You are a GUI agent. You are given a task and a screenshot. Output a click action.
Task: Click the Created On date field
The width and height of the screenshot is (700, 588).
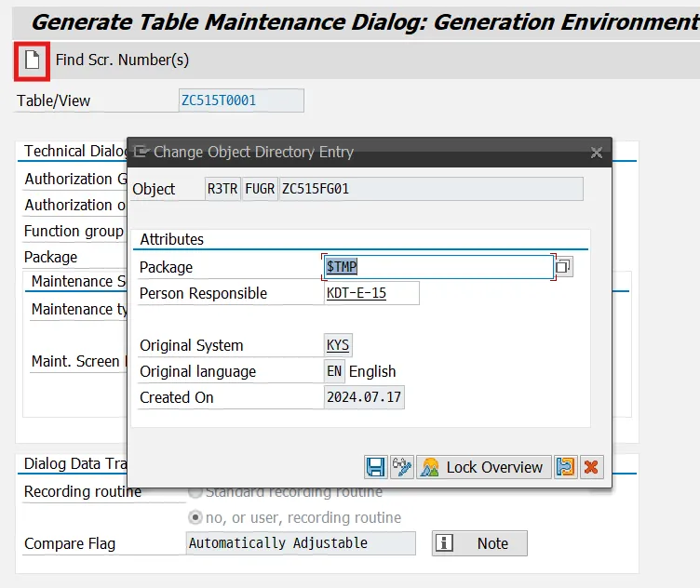[x=364, y=397]
